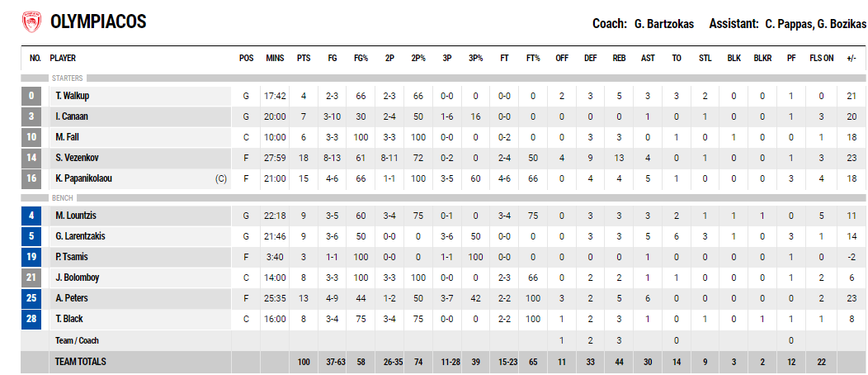Sort by the MINS column header
The width and height of the screenshot is (868, 375).
tap(275, 58)
